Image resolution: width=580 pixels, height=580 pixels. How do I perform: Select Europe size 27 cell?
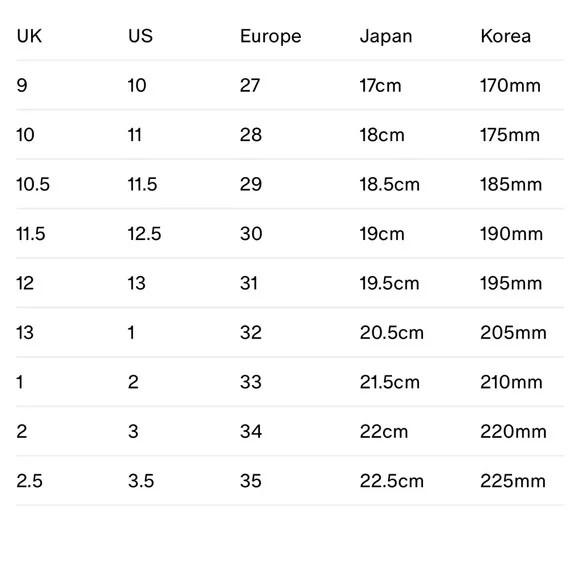250,85
